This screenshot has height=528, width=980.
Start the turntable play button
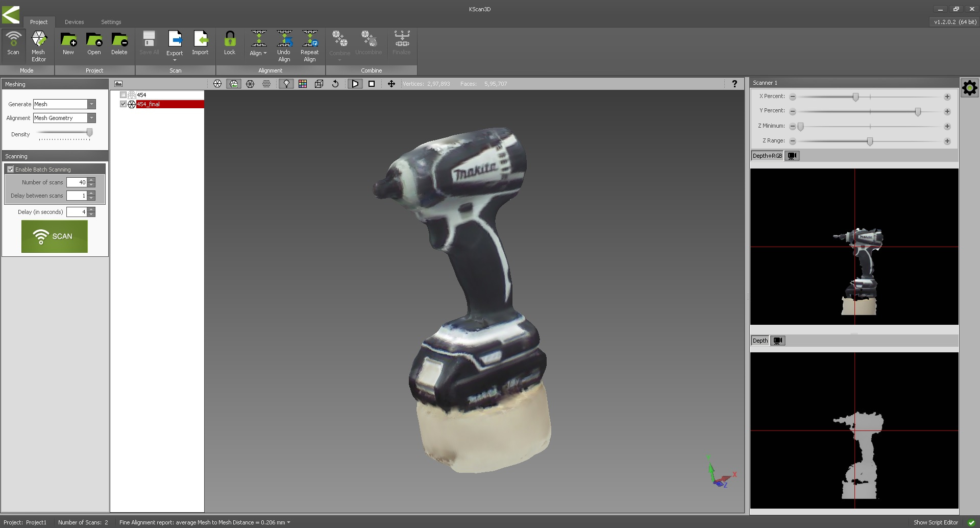coord(355,84)
